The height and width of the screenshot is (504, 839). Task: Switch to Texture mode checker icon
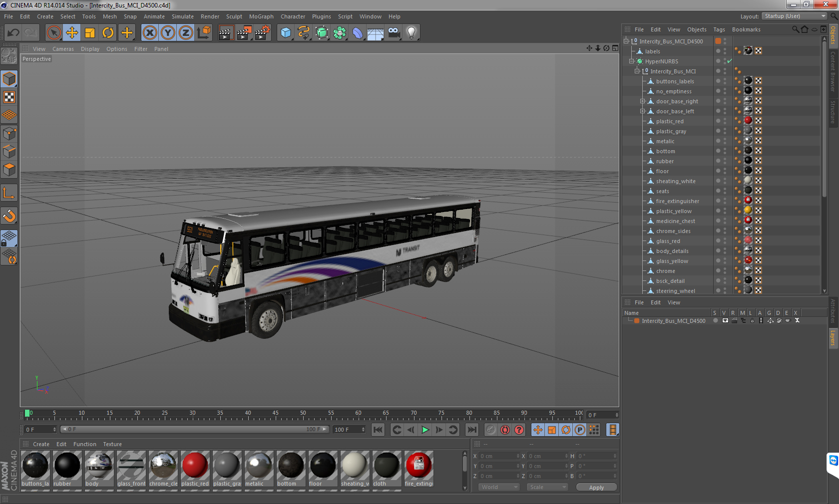click(9, 97)
